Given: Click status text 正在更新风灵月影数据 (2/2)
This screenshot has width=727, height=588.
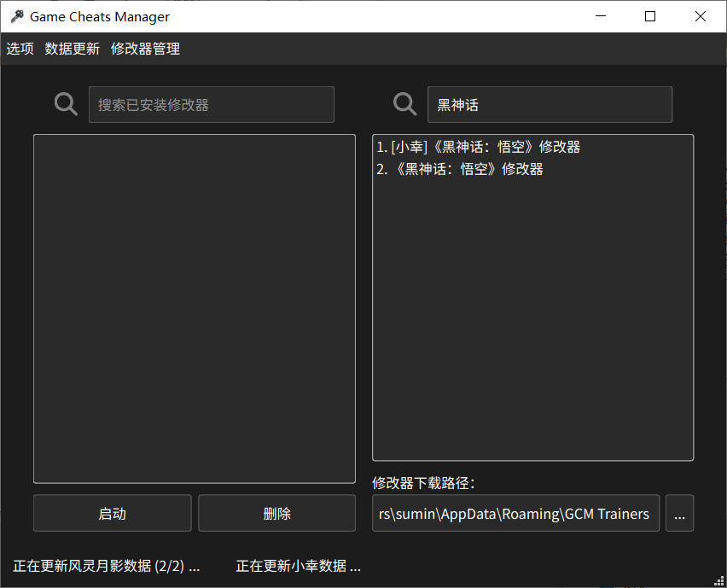Looking at the screenshot, I should coord(106,566).
